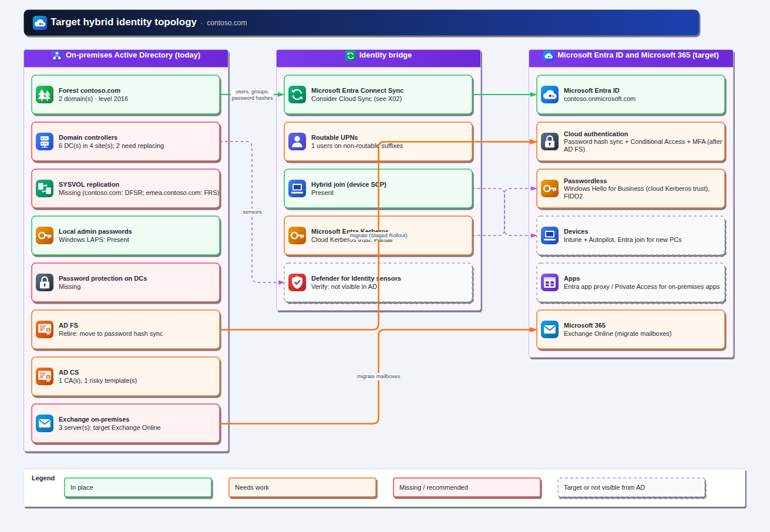This screenshot has height=532, width=770.
Task: Select the 'In place' legend swatch
Action: pos(138,487)
